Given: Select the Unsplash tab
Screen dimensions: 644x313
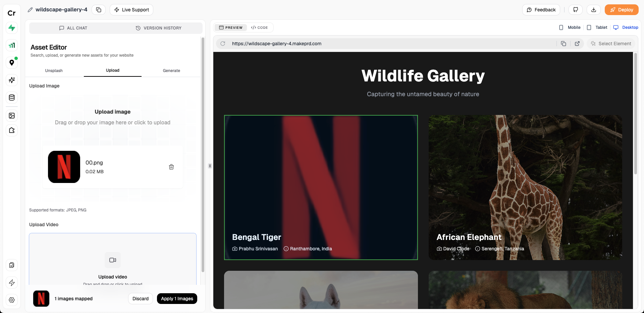Looking at the screenshot, I should tap(54, 71).
